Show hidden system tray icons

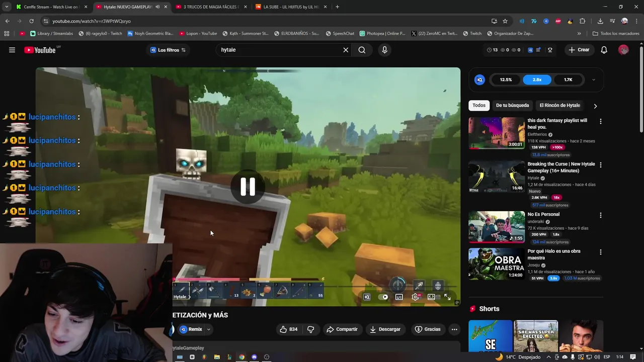tap(548, 357)
